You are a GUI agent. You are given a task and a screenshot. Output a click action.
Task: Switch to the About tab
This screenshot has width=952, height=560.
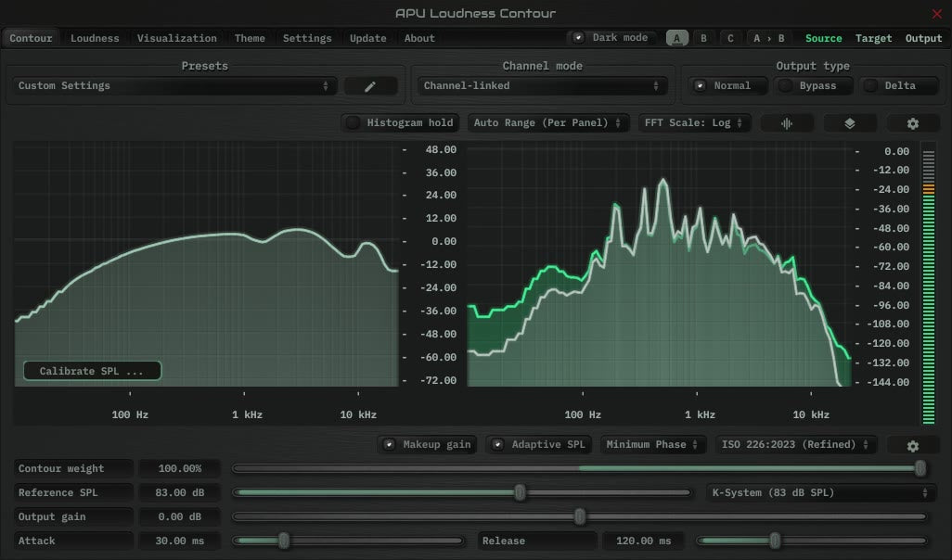419,38
